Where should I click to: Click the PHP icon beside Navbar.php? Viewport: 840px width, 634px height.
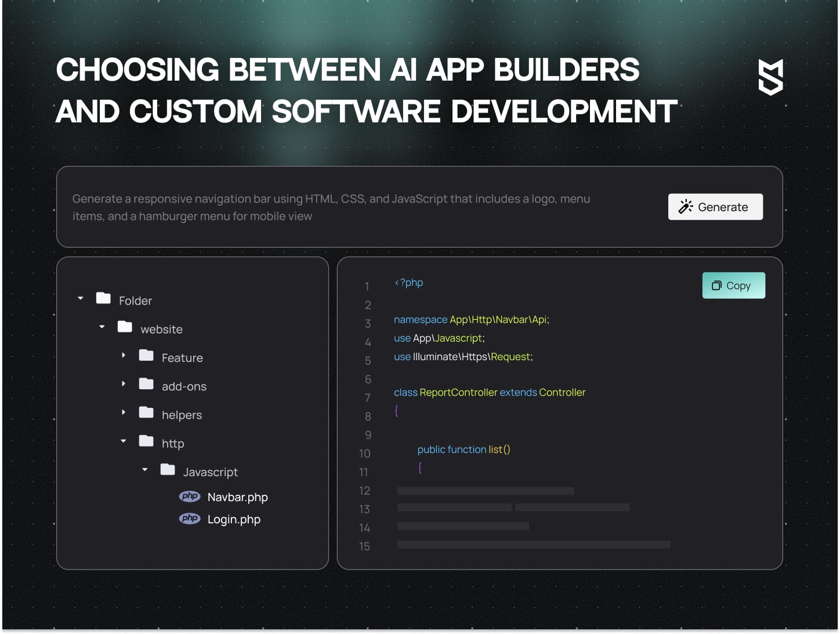(190, 497)
